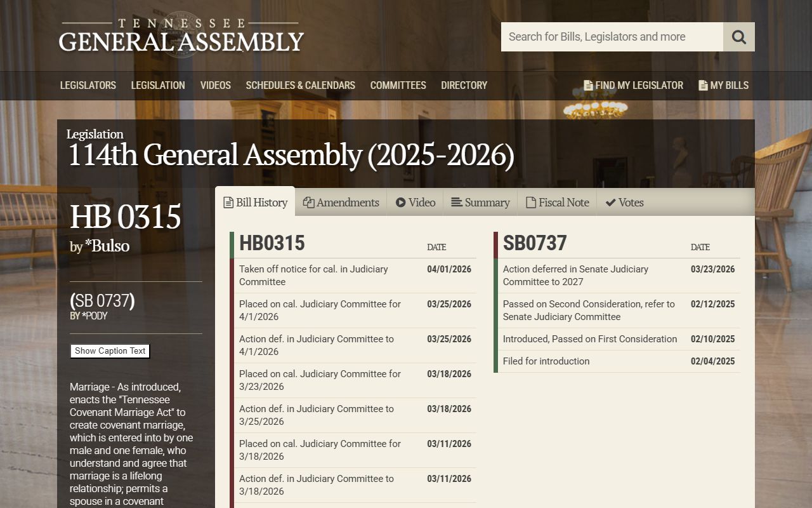The image size is (812, 508).
Task: Select the 03/23/2026 date cell
Action: point(713,269)
